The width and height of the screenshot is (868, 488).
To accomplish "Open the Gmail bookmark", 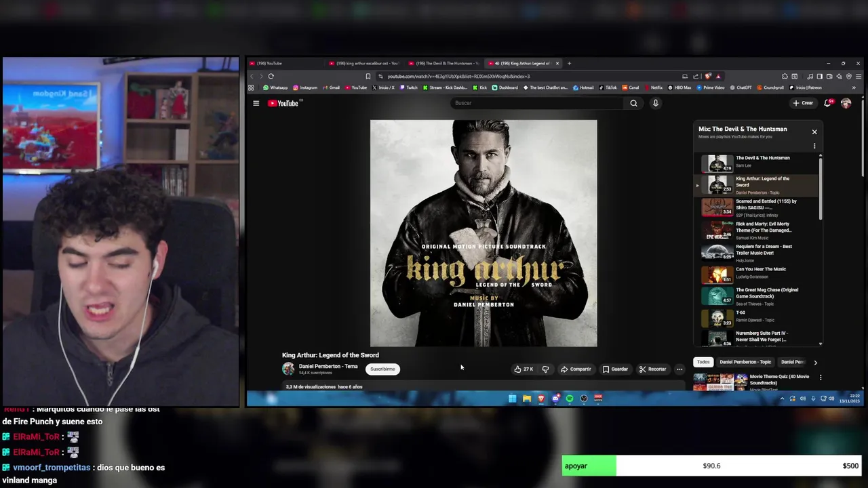I will [331, 87].
